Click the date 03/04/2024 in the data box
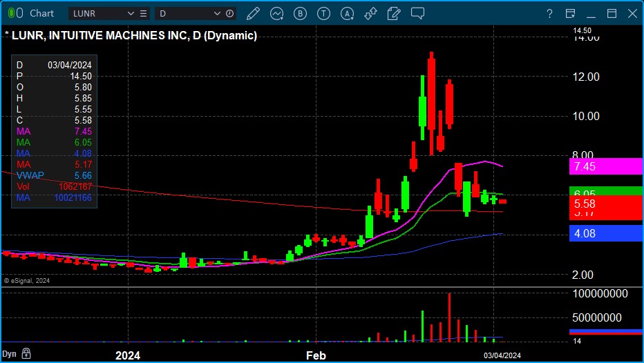This screenshot has width=644, height=363. (69, 66)
